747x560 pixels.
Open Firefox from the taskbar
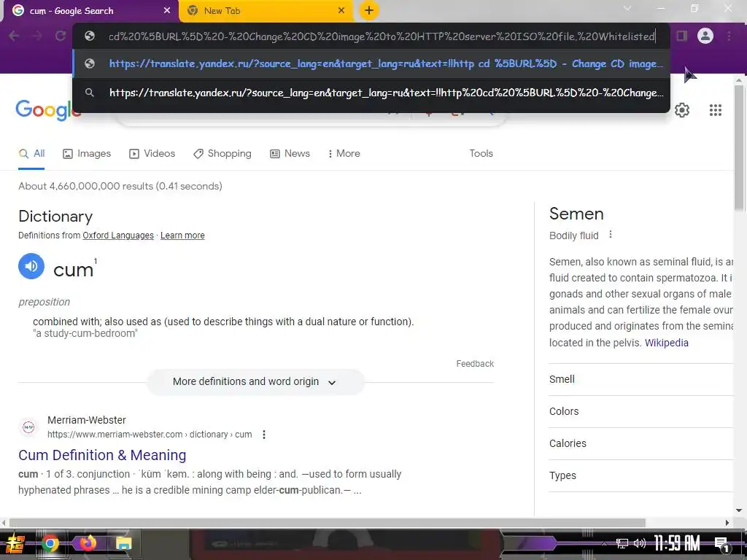(88, 544)
